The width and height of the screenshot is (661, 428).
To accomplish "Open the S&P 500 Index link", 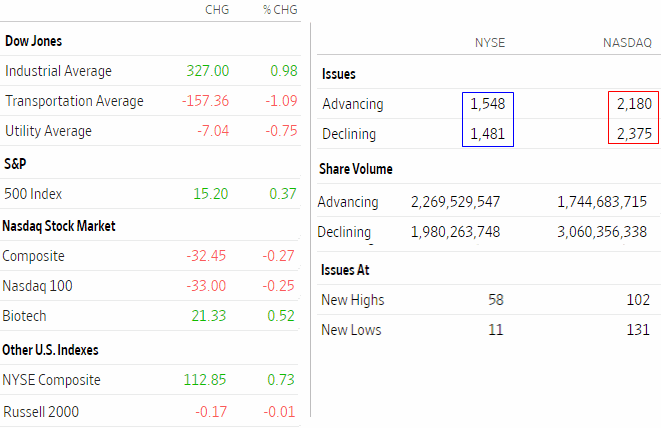I will click(x=33, y=194).
